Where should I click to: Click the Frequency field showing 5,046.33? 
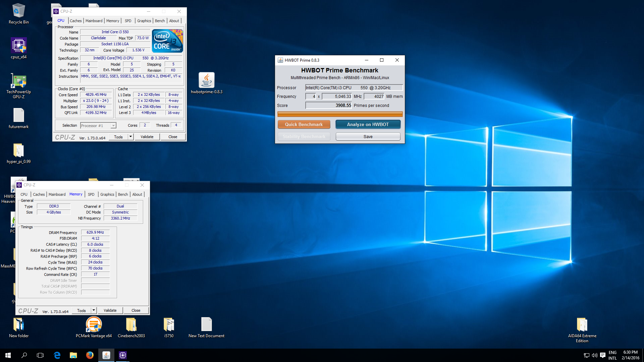coord(337,97)
